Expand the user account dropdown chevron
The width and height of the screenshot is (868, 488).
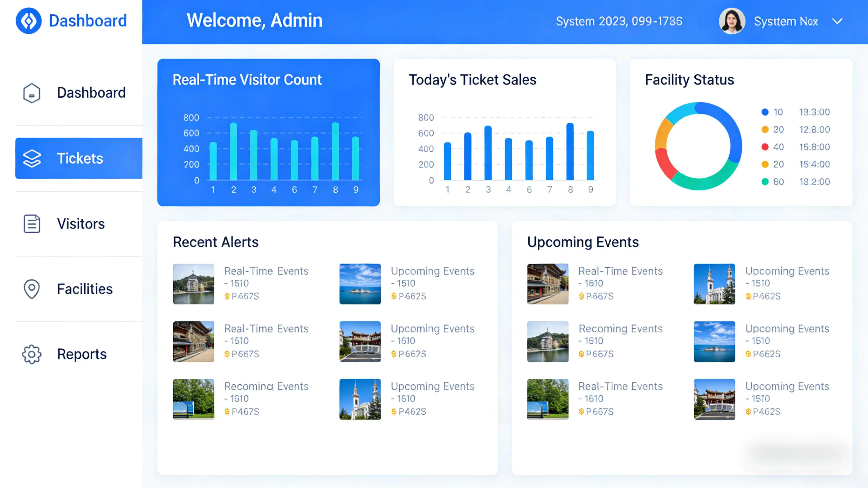pyautogui.click(x=837, y=22)
